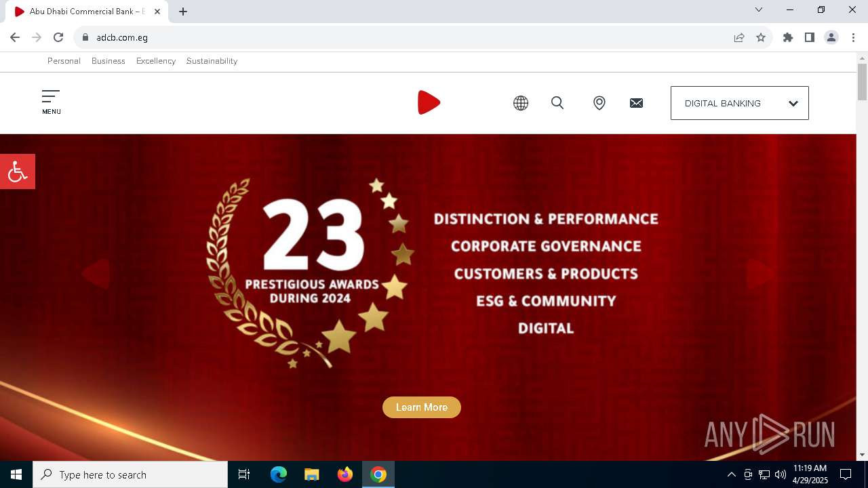Screen dimensions: 868x488
Task: Open the globe language selector
Action: tap(521, 103)
